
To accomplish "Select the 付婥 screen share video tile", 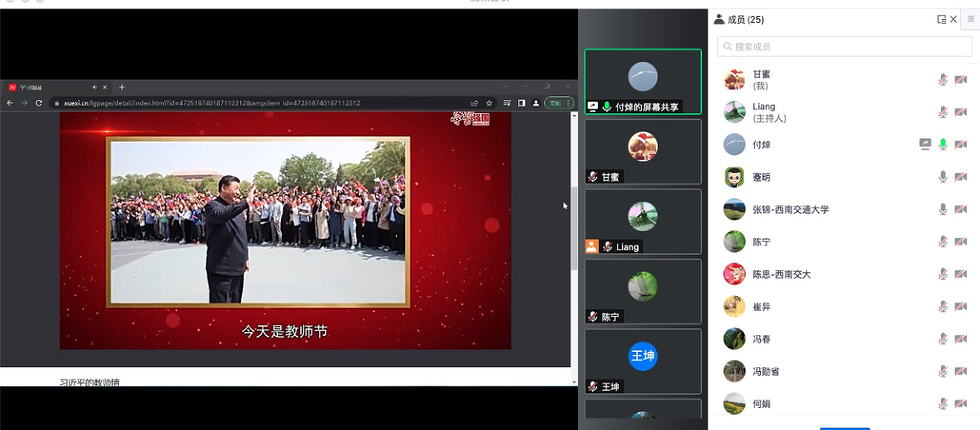I will click(x=642, y=81).
